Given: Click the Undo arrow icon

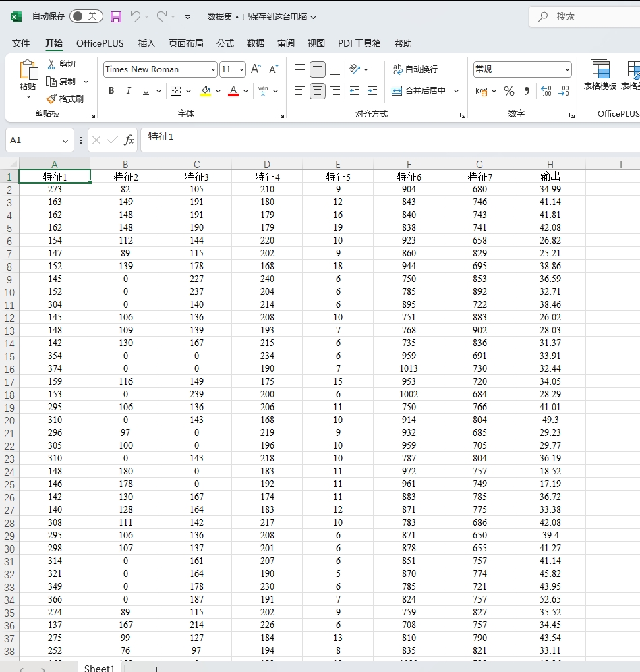Looking at the screenshot, I should pyautogui.click(x=135, y=16).
